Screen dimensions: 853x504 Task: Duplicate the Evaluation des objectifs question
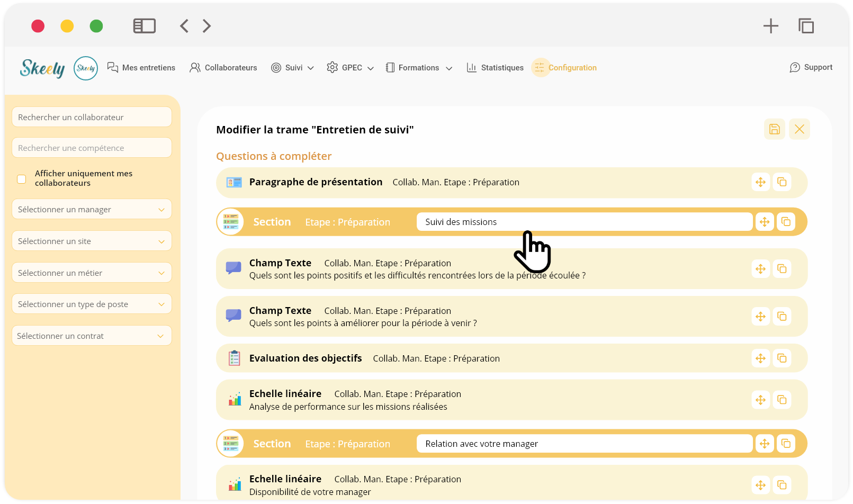pos(782,358)
